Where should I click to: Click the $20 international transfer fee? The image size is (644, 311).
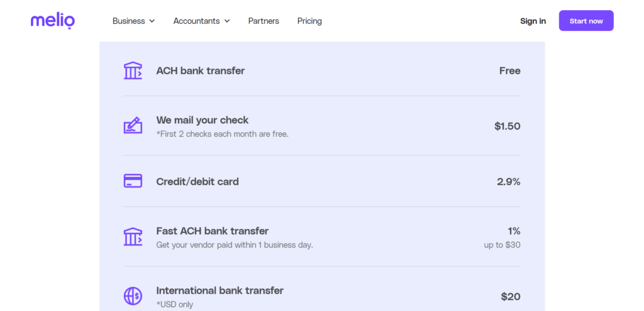point(510,296)
